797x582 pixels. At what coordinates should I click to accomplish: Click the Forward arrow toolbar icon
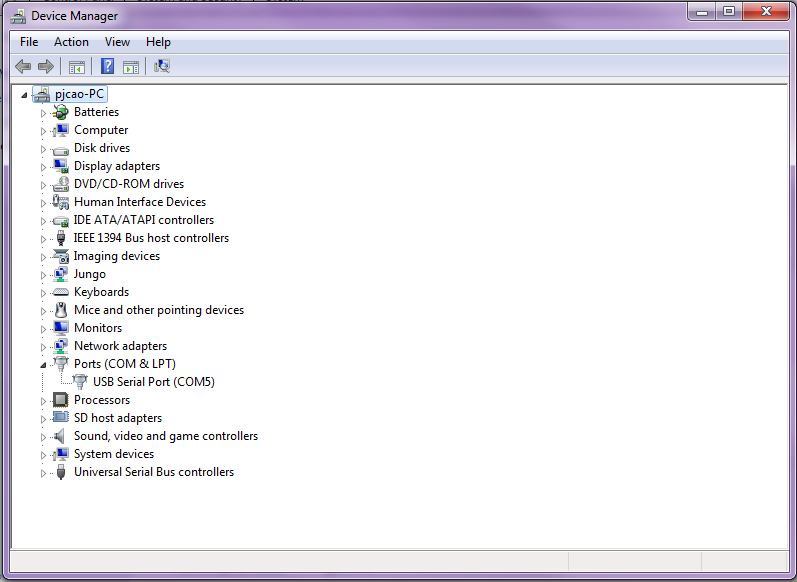(46, 66)
